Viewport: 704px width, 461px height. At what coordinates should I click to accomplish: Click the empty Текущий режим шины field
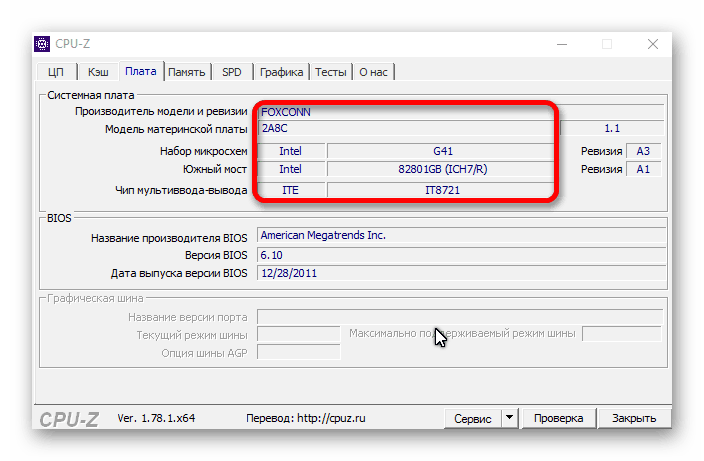coord(299,334)
